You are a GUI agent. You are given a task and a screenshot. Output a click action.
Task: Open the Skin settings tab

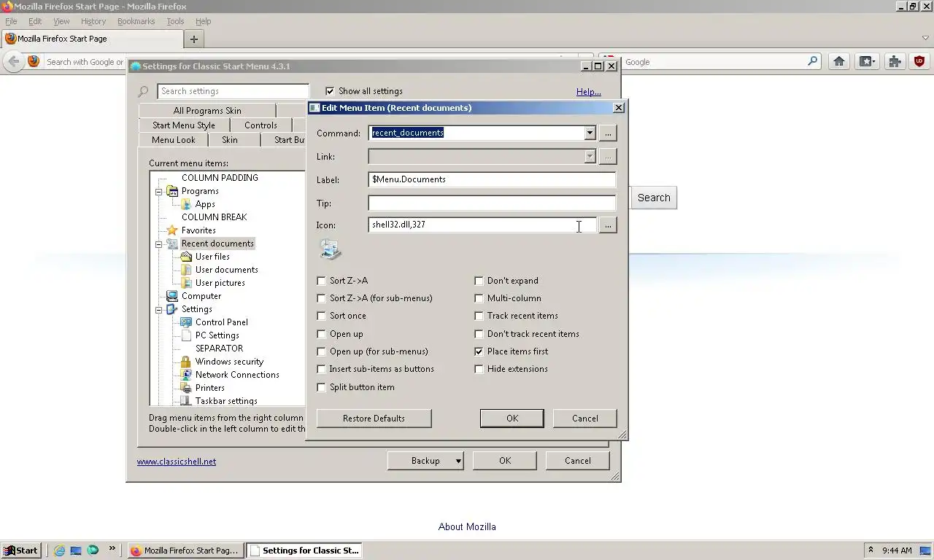click(230, 140)
